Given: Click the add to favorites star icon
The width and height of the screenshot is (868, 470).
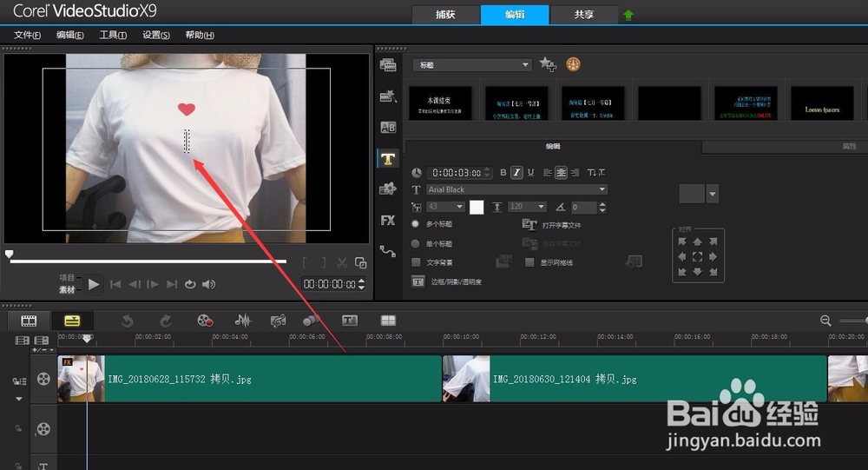Looking at the screenshot, I should [x=548, y=64].
